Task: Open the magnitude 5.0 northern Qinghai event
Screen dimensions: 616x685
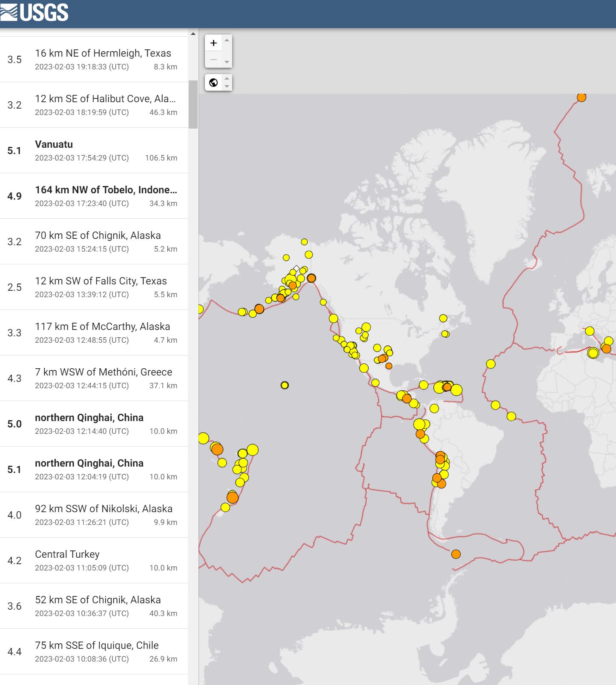Action: [x=94, y=424]
